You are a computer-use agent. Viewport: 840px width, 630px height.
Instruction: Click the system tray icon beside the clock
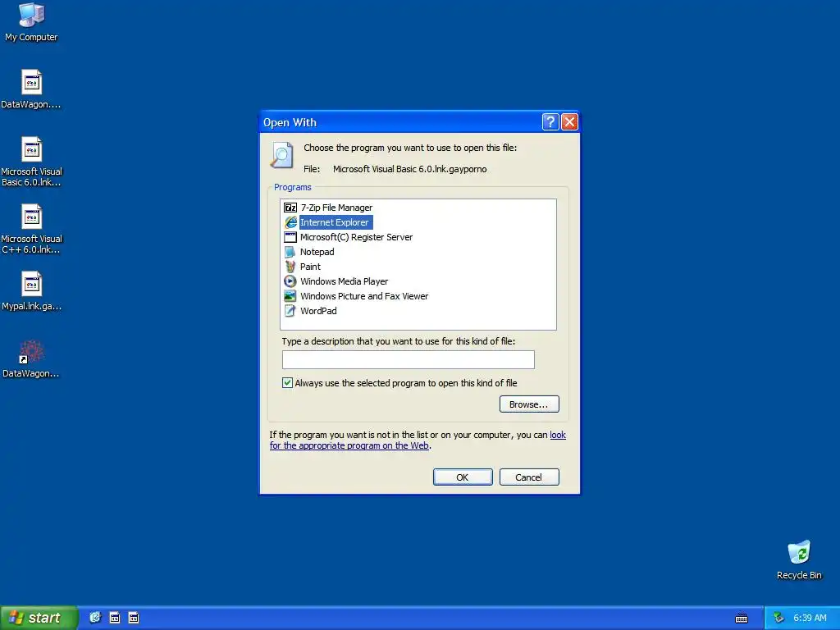tap(779, 618)
